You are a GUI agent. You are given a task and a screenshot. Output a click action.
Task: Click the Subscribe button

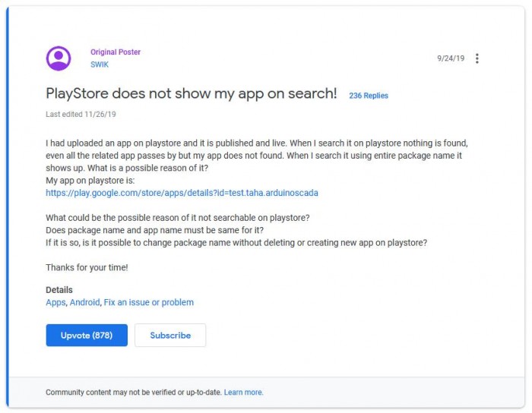(170, 336)
